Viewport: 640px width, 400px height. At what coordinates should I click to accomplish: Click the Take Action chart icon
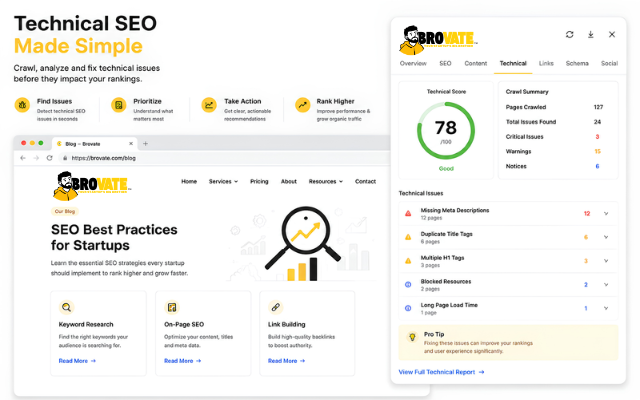209,105
